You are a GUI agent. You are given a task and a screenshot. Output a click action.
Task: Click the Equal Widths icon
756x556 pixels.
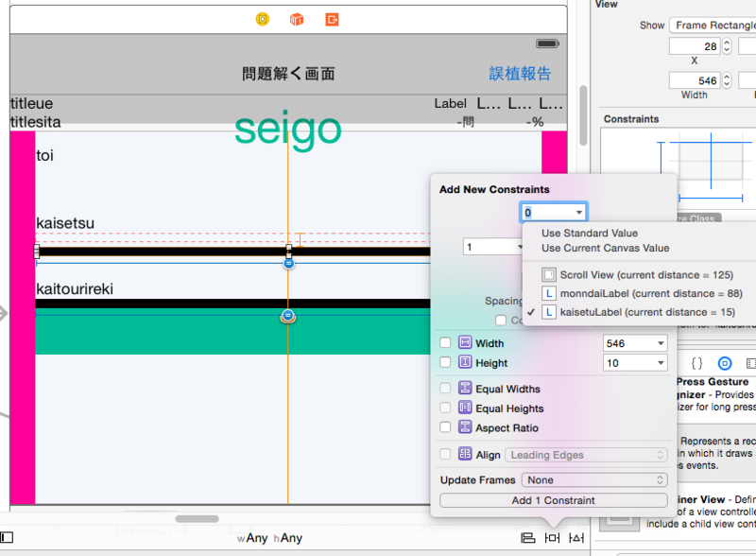[465, 388]
